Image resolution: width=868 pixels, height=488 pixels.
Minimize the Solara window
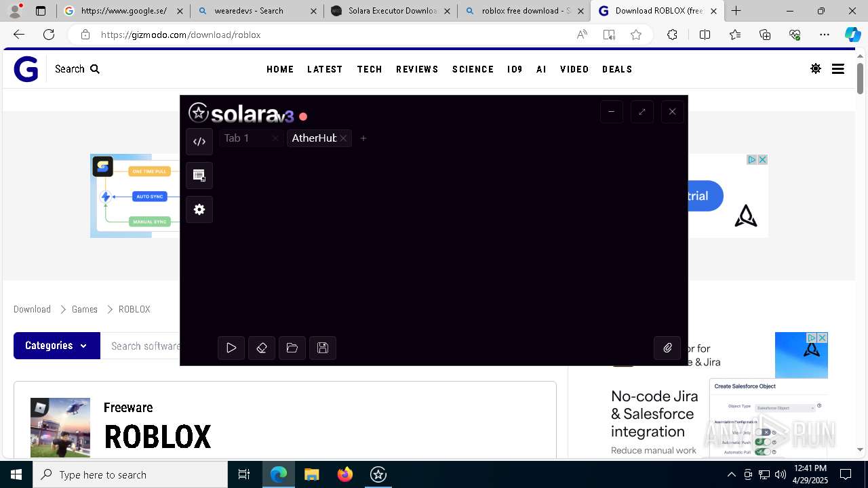pyautogui.click(x=611, y=112)
